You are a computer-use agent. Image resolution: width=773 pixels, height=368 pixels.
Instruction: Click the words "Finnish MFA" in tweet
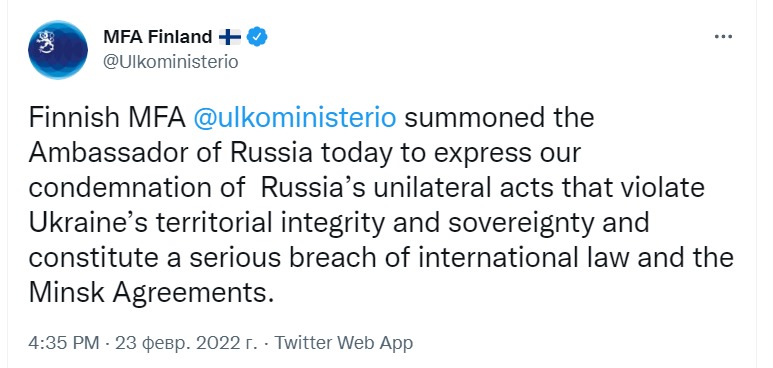click(107, 118)
